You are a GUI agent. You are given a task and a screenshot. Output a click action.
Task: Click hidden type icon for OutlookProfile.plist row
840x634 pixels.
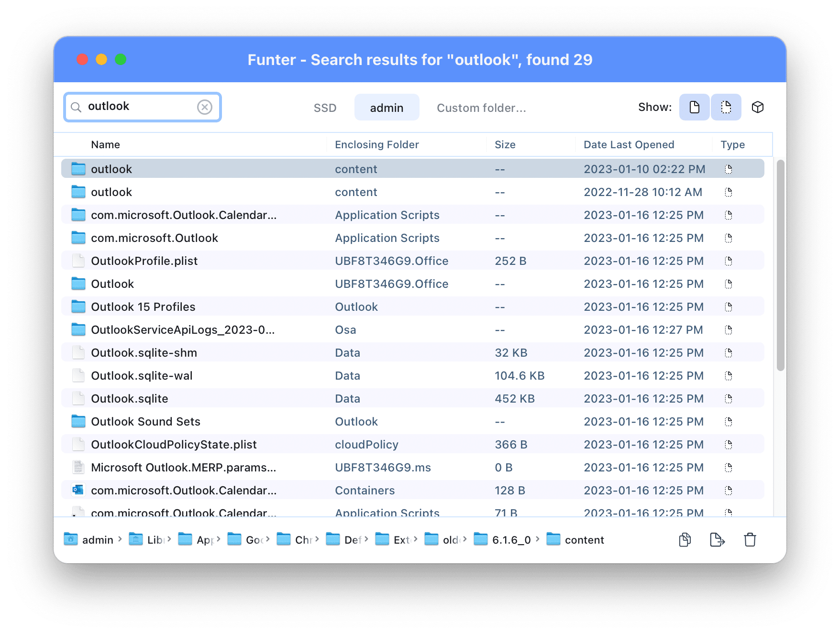729,261
